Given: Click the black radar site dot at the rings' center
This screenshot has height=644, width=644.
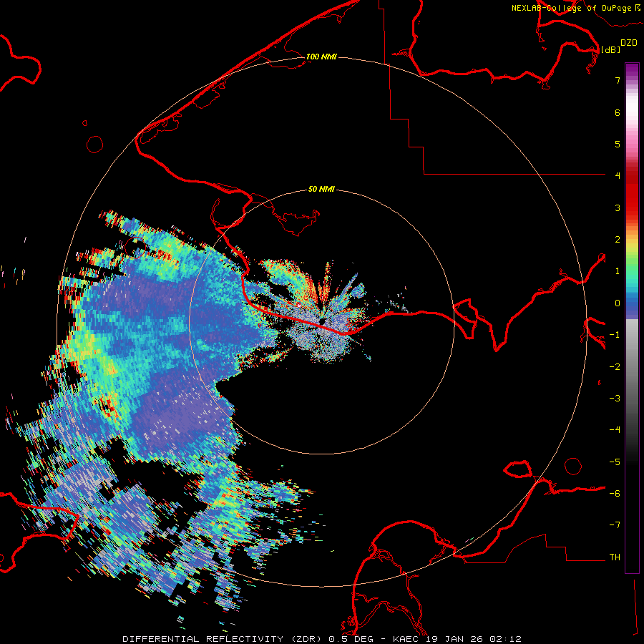Looking at the screenshot, I should click(323, 321).
